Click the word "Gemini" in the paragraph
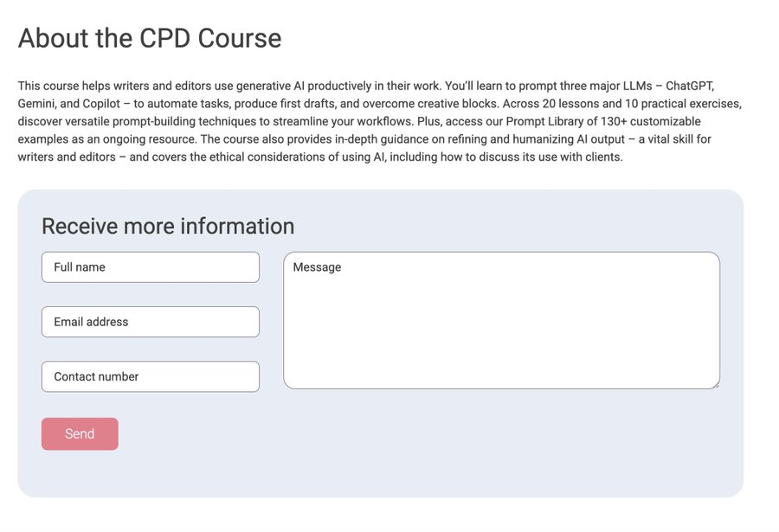779x532 pixels. coord(38,104)
